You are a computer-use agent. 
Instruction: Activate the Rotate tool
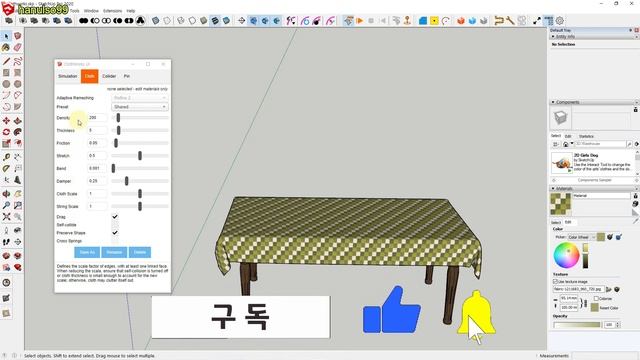(6, 132)
